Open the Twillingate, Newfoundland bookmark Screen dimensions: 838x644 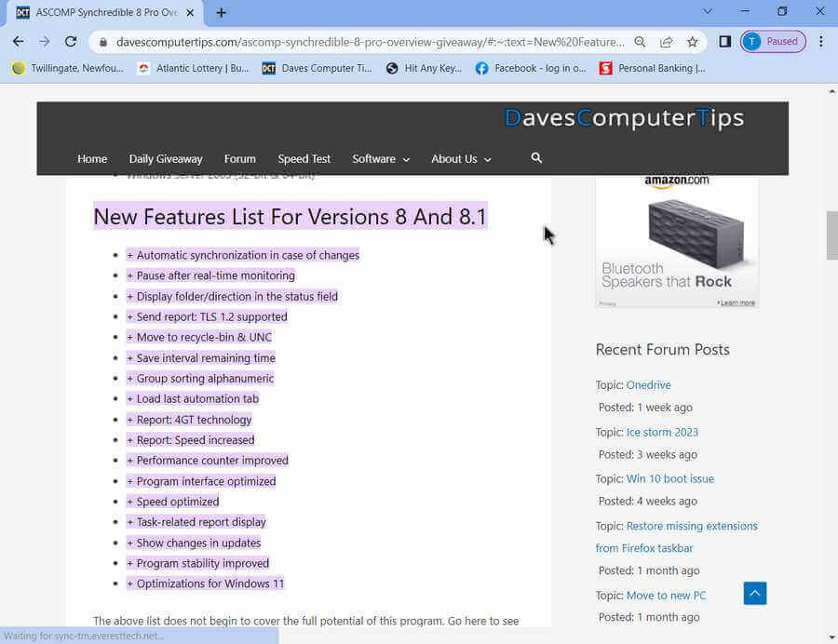click(68, 68)
